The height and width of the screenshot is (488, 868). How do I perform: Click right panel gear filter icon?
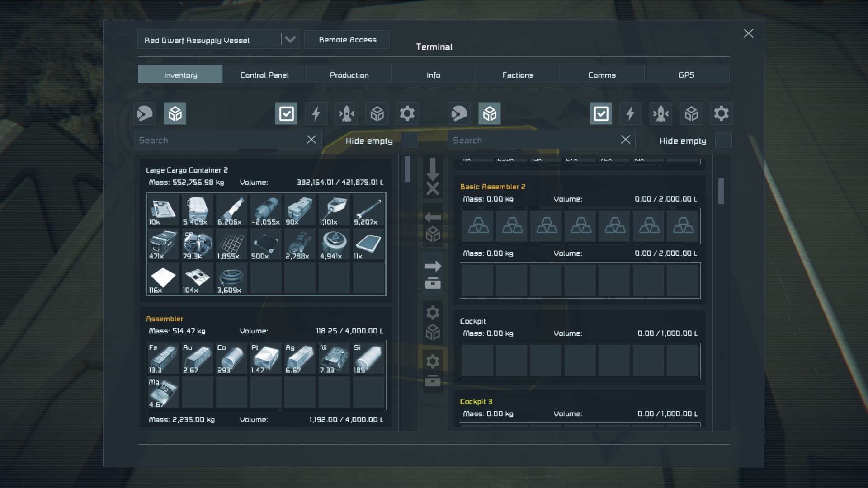pyautogui.click(x=721, y=113)
